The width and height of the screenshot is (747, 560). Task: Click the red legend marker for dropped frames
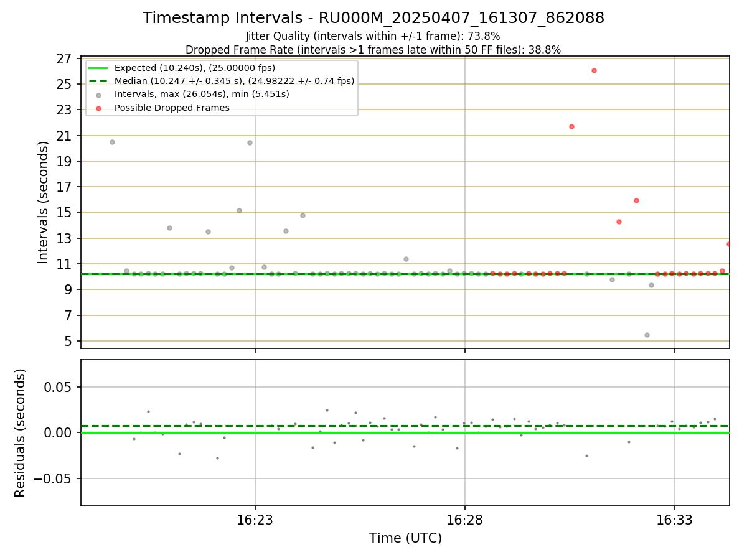(x=98, y=108)
